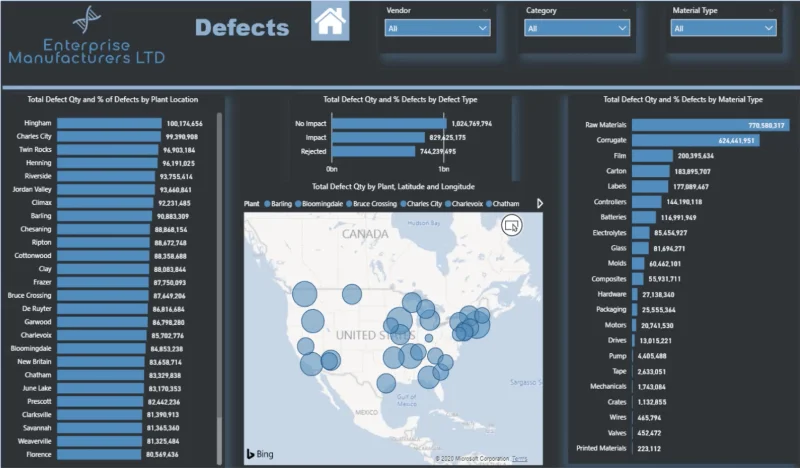Click the Electrolytes material bar
The width and height of the screenshot is (800, 468).
(x=641, y=233)
